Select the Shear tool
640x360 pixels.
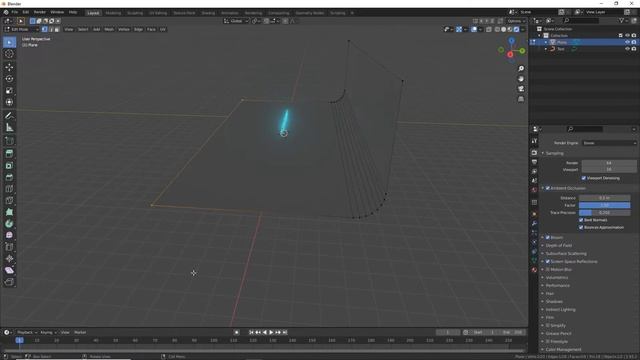pyautogui.click(x=9, y=270)
